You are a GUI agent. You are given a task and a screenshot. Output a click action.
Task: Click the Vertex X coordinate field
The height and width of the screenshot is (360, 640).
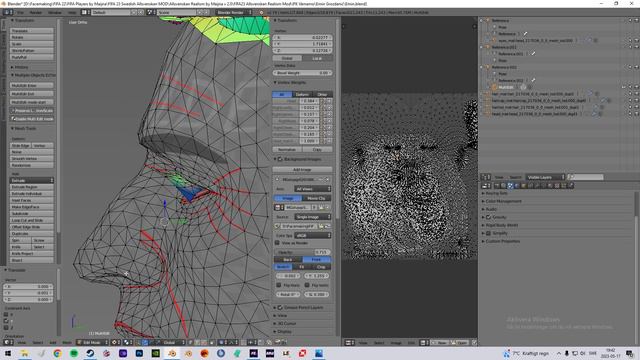(x=302, y=38)
